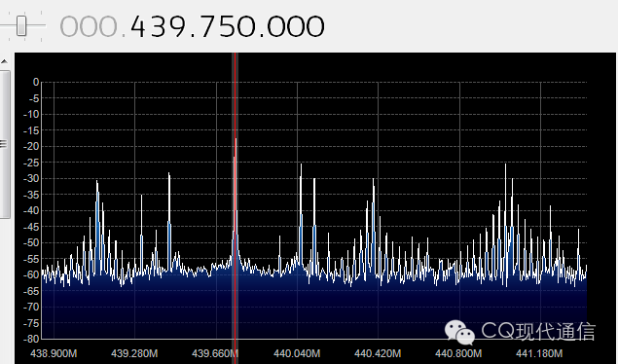Image resolution: width=618 pixels, height=364 pixels.
Task: Click the 439.280M frequency axis label
Action: coord(134,353)
